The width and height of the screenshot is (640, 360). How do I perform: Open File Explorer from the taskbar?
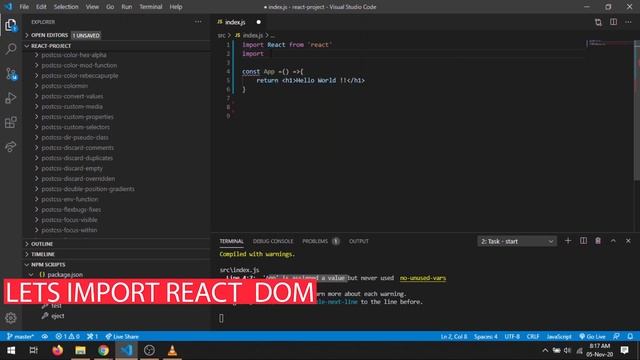click(80, 350)
